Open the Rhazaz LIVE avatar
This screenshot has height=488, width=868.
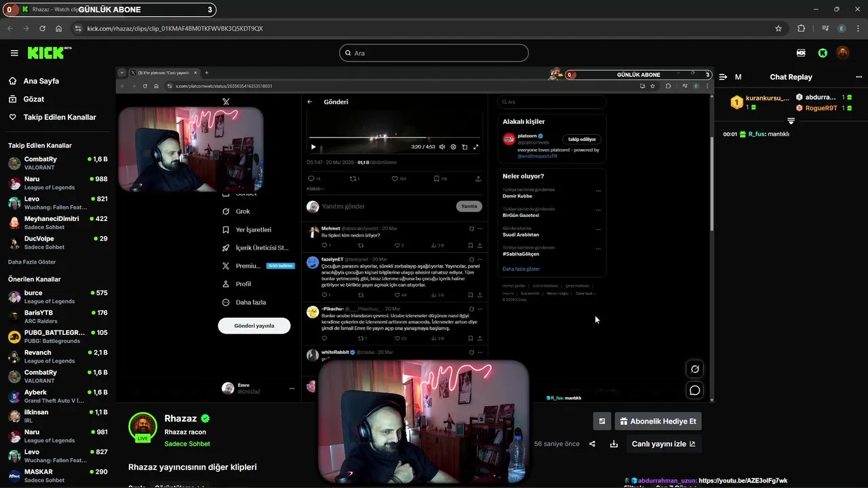coord(143,427)
